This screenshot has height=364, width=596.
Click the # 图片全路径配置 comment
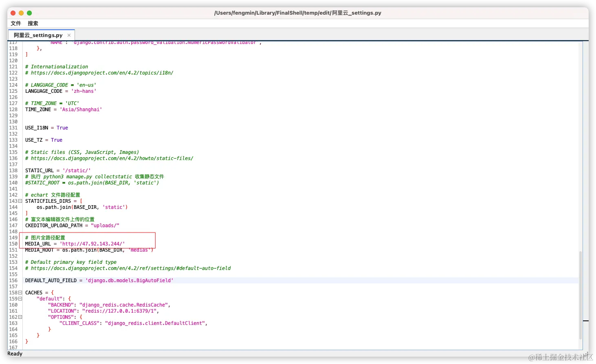tap(45, 238)
